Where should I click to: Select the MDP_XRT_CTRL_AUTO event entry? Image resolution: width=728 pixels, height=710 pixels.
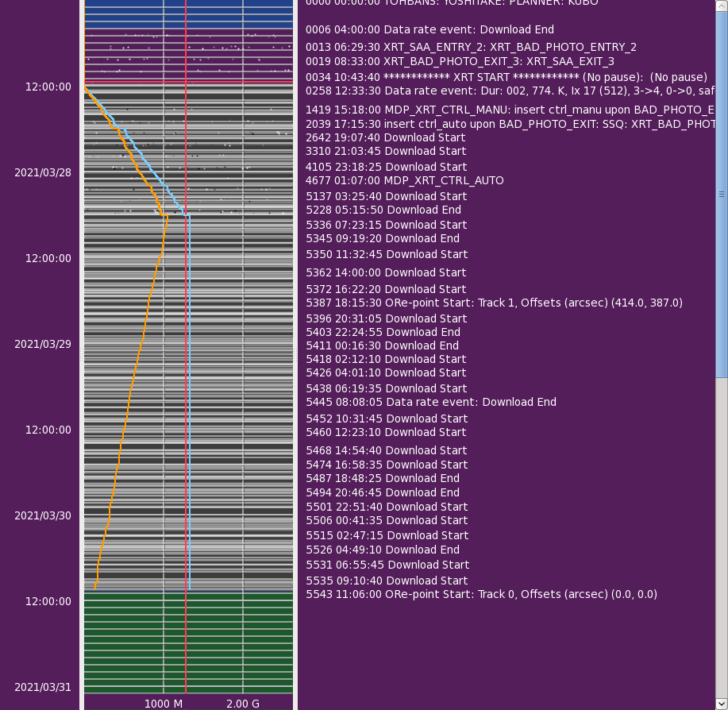(x=404, y=180)
